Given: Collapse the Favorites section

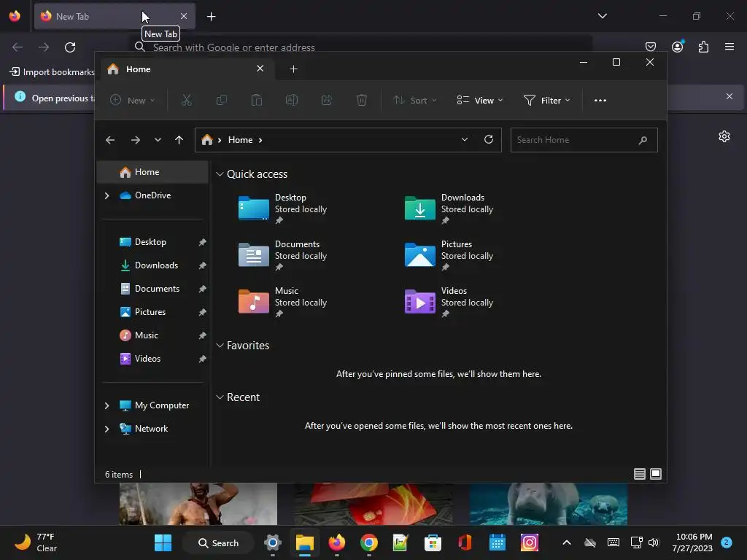Looking at the screenshot, I should pos(220,346).
